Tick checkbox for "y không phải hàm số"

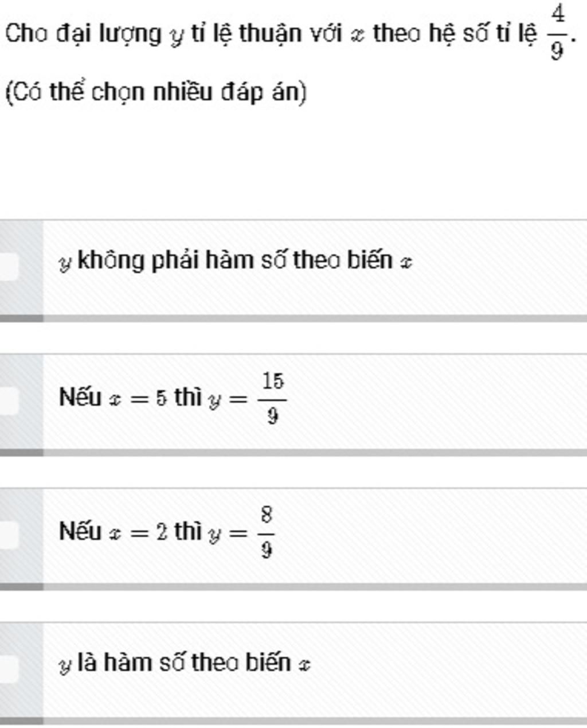(8, 267)
